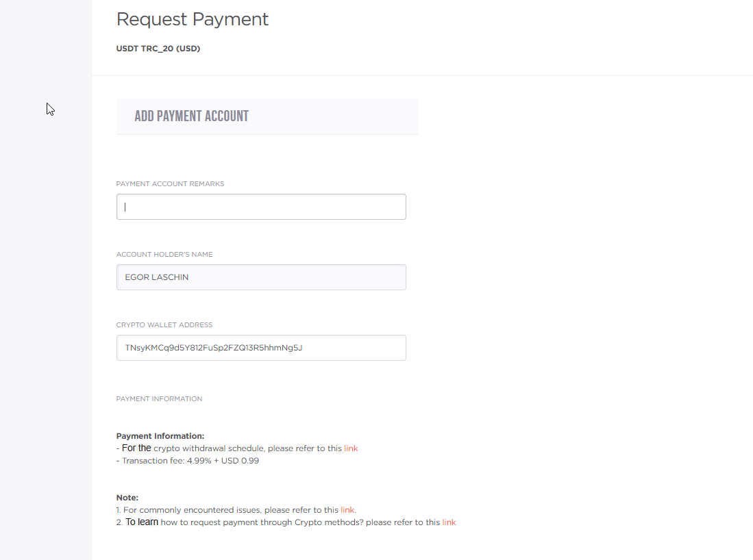Click the Account Holder's Name field
This screenshot has width=753, height=560.
261,277
